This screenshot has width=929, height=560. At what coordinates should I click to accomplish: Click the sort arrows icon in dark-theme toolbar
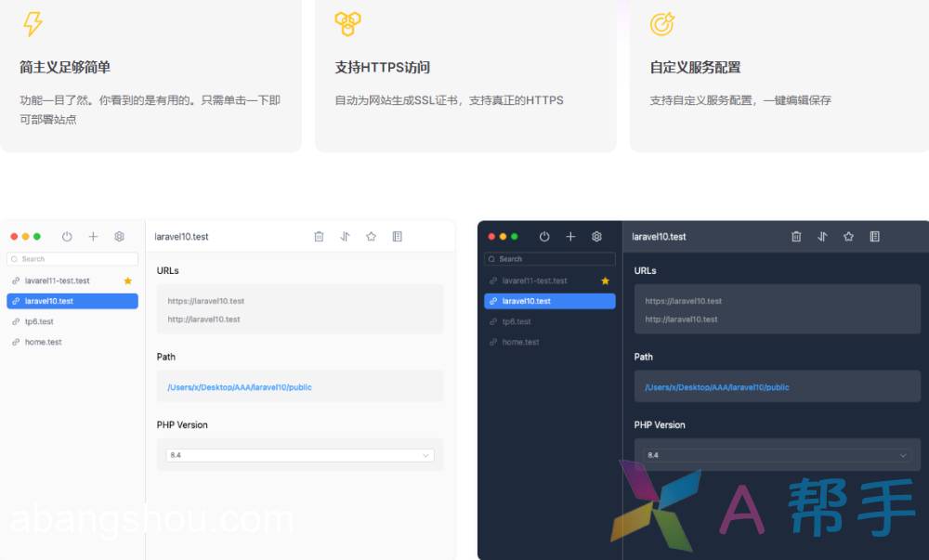pos(822,237)
